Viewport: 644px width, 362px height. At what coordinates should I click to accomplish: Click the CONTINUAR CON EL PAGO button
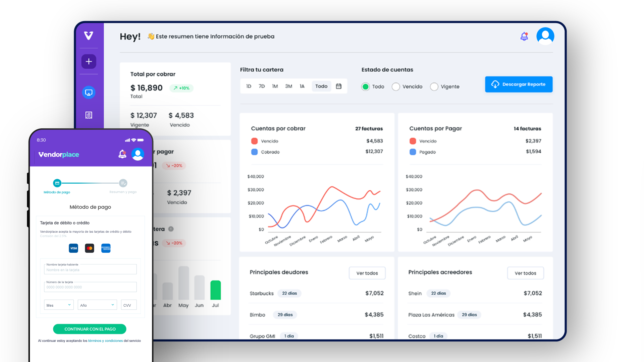pyautogui.click(x=90, y=329)
